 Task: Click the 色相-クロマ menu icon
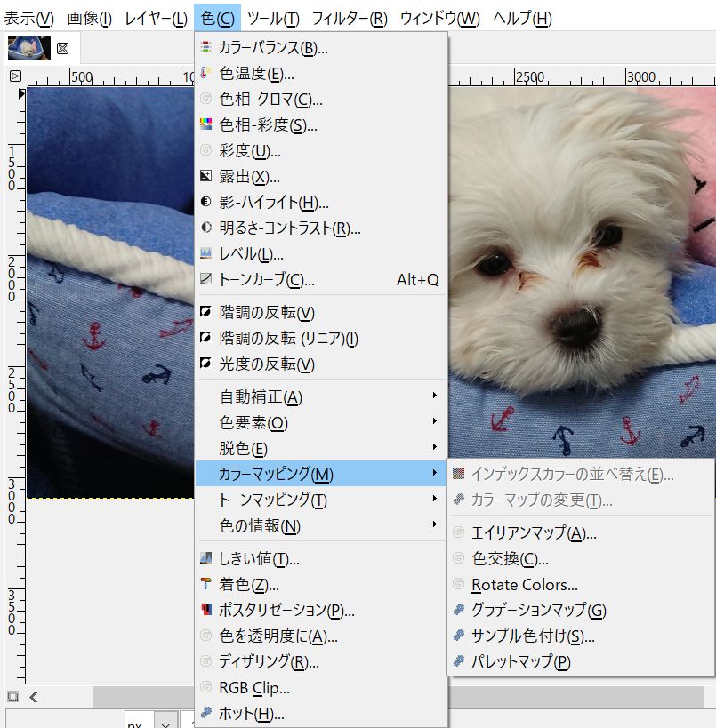pos(205,99)
